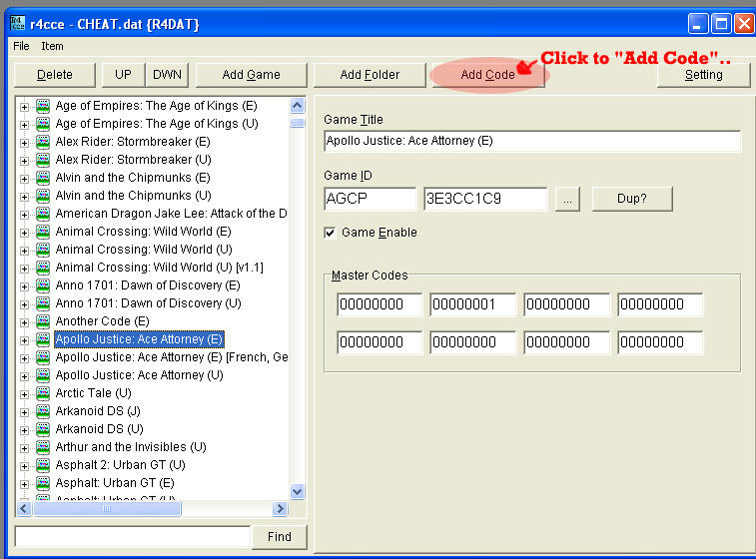Click the game icon beside Alex Rider: Stormbreaker (E)

pyautogui.click(x=43, y=142)
